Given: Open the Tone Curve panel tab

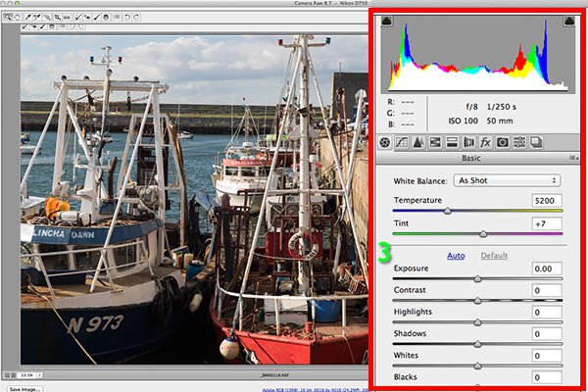Looking at the screenshot, I should click(x=404, y=142).
